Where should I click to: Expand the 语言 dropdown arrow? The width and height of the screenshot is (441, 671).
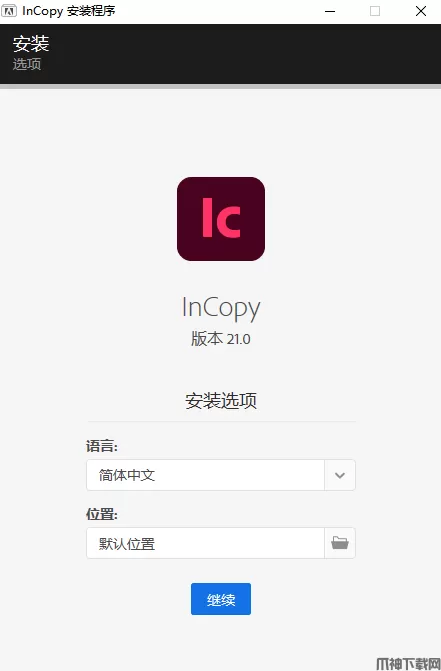(340, 475)
